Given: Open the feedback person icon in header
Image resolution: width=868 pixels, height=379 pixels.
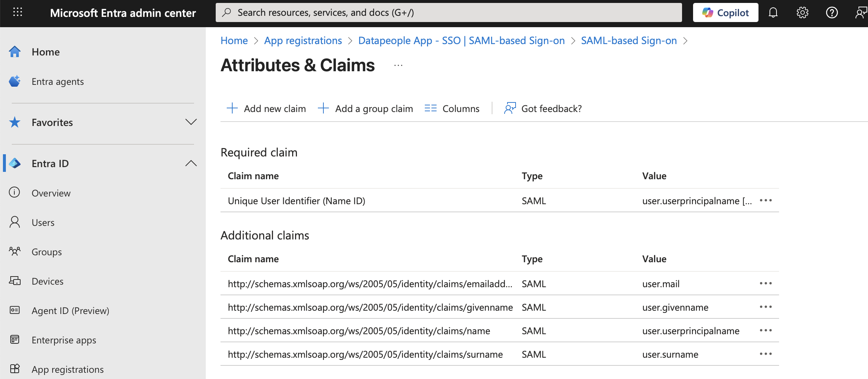Looking at the screenshot, I should (x=861, y=13).
